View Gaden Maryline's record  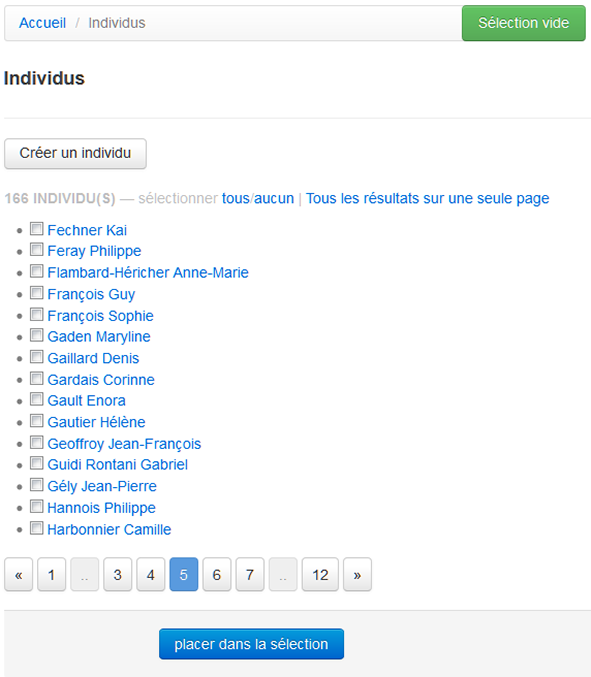click(99, 336)
